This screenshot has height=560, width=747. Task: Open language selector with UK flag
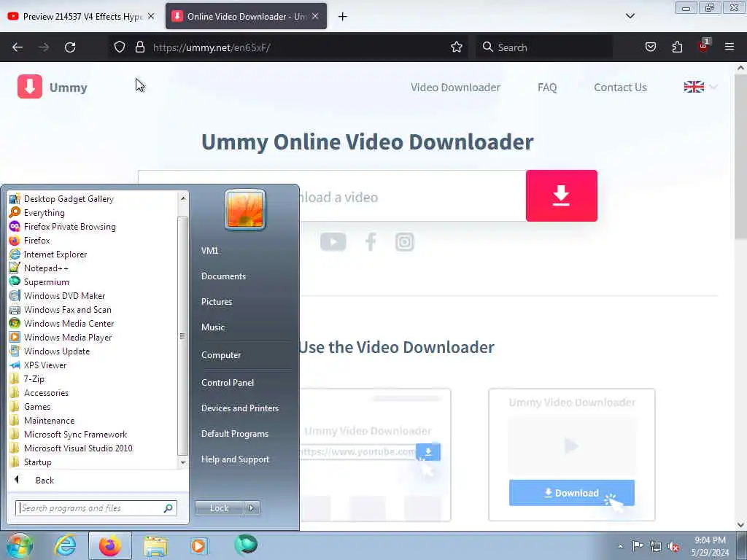(x=700, y=87)
